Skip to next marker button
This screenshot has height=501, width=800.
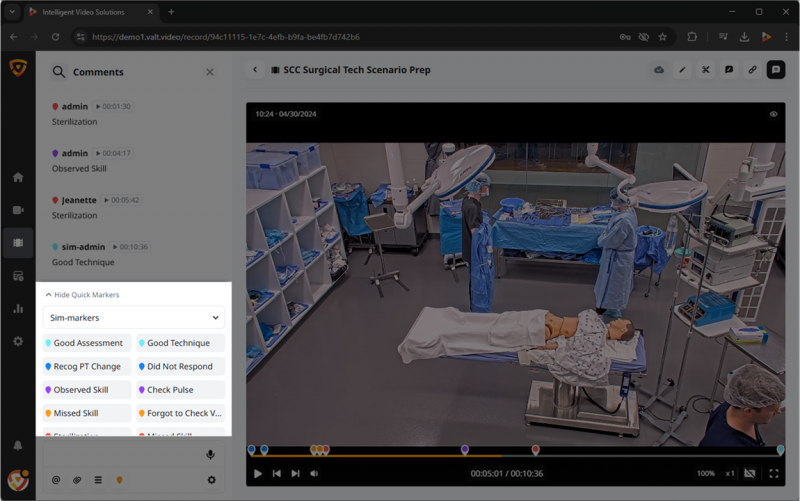[295, 473]
